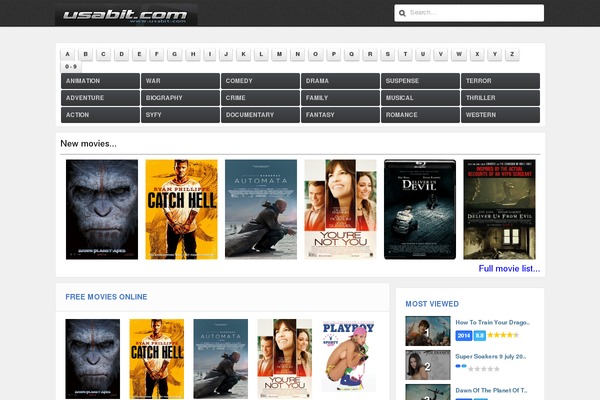The height and width of the screenshot is (400, 600).
Task: Open You're Not You under Free Movies Online
Action: click(x=285, y=359)
